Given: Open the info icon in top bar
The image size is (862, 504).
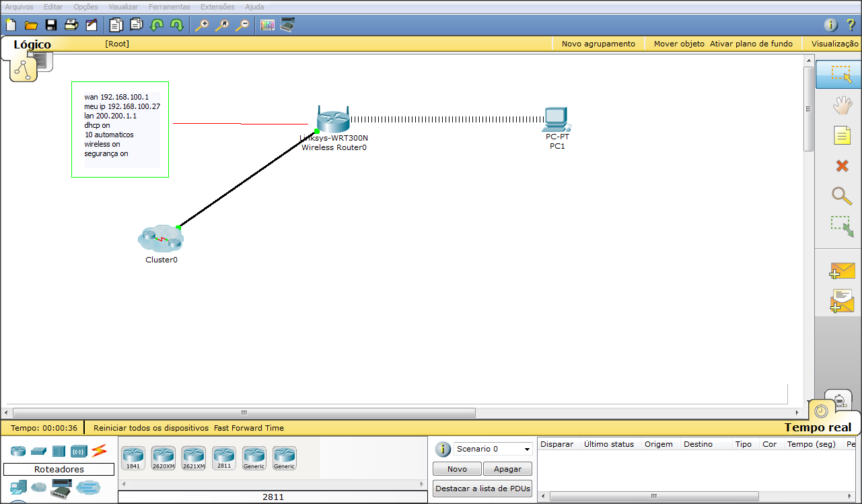Looking at the screenshot, I should [831, 26].
